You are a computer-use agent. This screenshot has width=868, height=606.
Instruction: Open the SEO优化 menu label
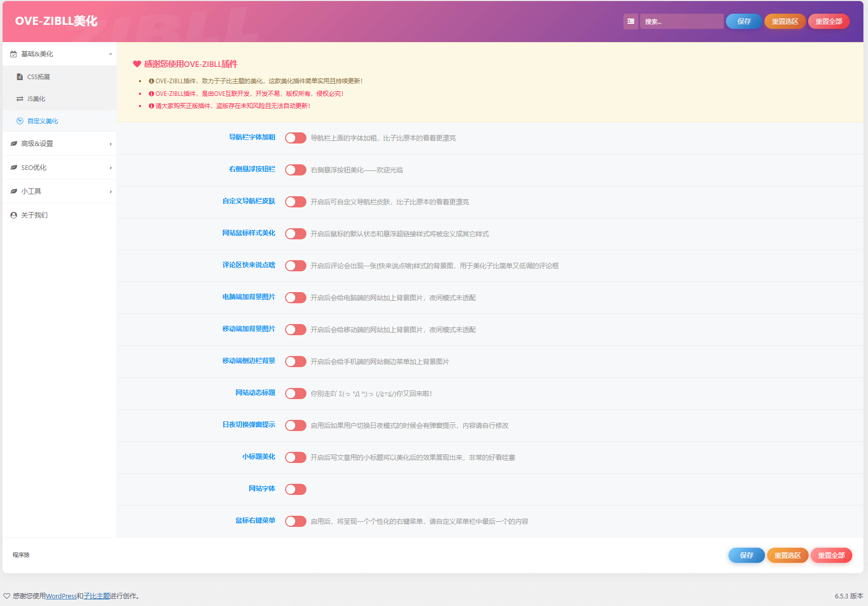coord(34,167)
